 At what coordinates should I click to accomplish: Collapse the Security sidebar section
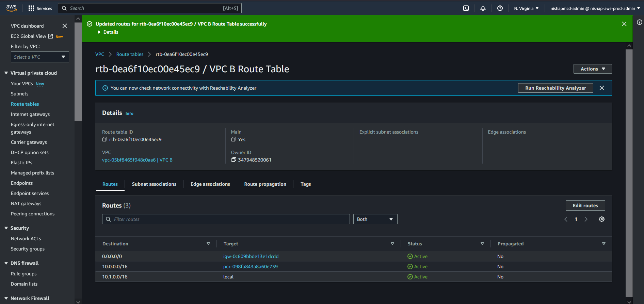pyautogui.click(x=6, y=228)
